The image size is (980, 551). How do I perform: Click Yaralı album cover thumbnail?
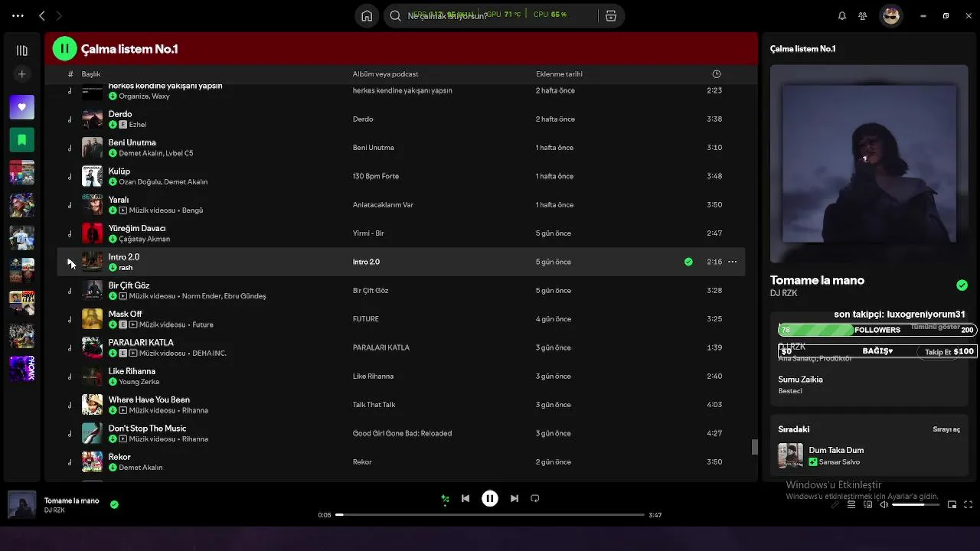tap(92, 205)
